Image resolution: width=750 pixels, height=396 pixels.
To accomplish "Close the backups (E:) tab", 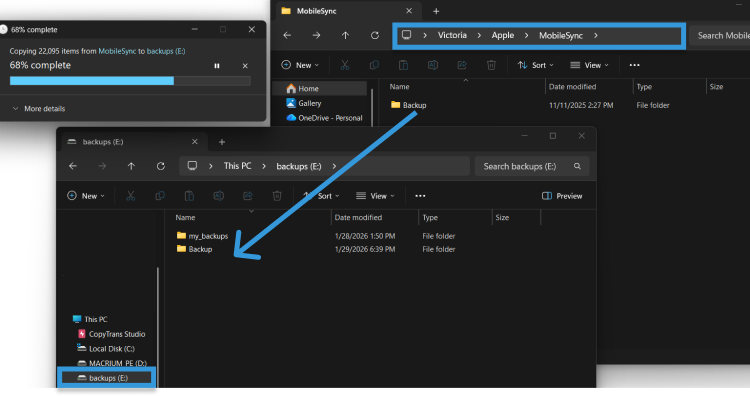I will click(195, 142).
